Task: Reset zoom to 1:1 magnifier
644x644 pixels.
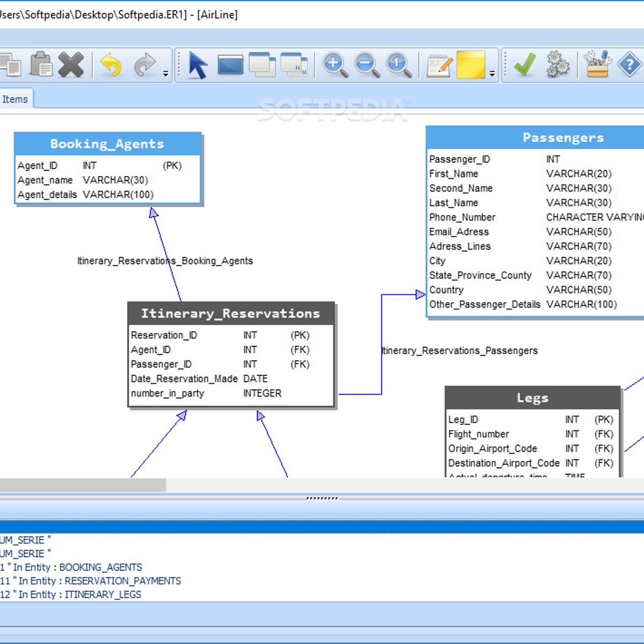Action: coord(399,65)
